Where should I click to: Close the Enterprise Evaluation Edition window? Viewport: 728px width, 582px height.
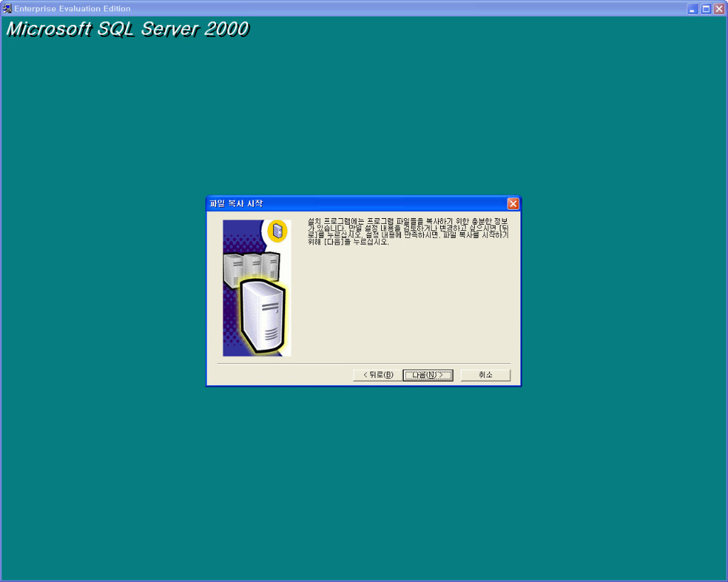click(x=719, y=9)
